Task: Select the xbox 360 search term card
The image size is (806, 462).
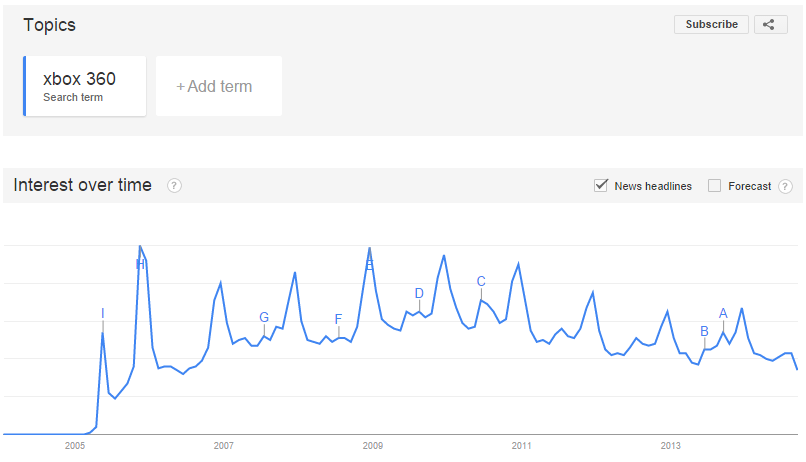Action: pos(85,86)
